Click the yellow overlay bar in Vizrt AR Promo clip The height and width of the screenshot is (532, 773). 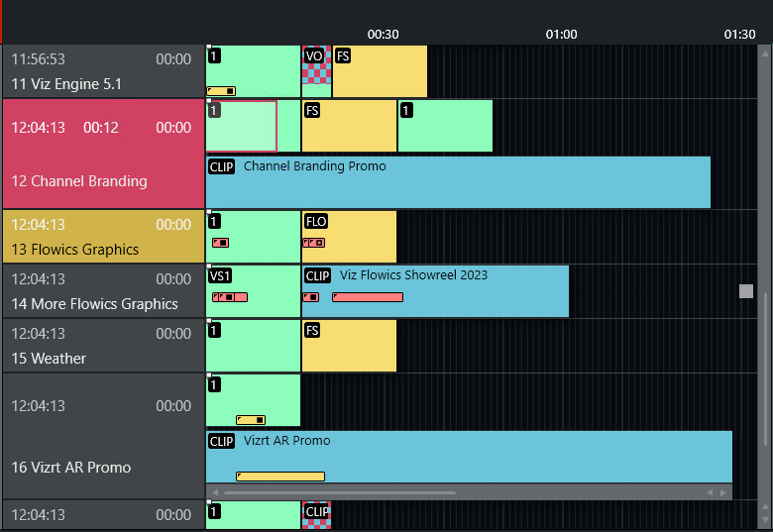280,477
